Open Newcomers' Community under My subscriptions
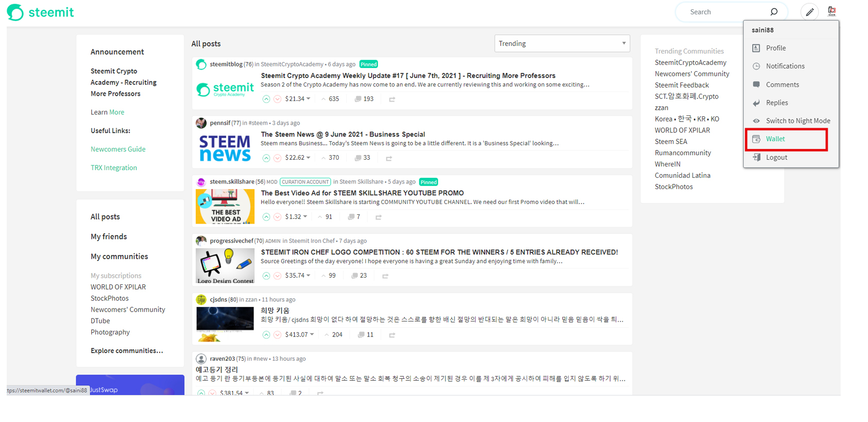 coord(128,310)
